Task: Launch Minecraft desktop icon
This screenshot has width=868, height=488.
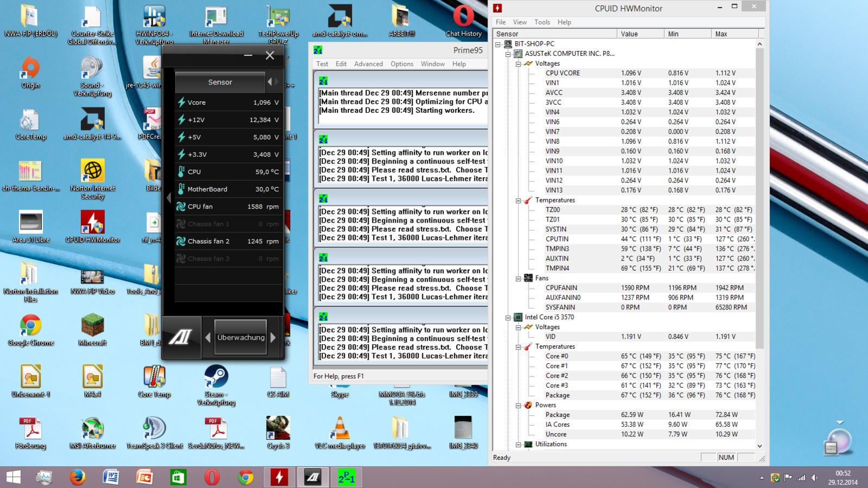Action: (x=92, y=329)
